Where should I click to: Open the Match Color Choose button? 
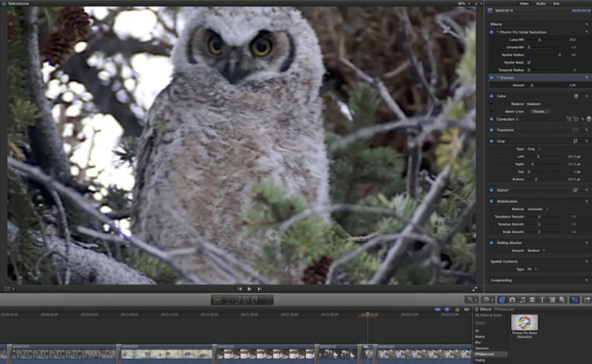pyautogui.click(x=540, y=112)
